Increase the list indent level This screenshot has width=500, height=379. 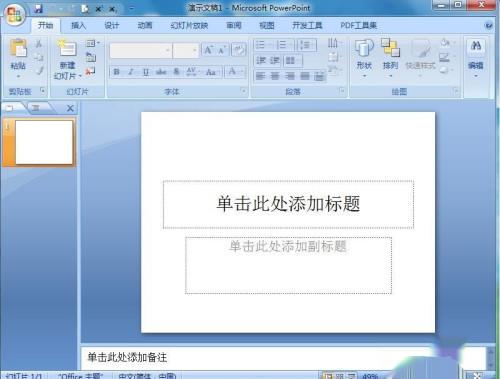[275, 60]
